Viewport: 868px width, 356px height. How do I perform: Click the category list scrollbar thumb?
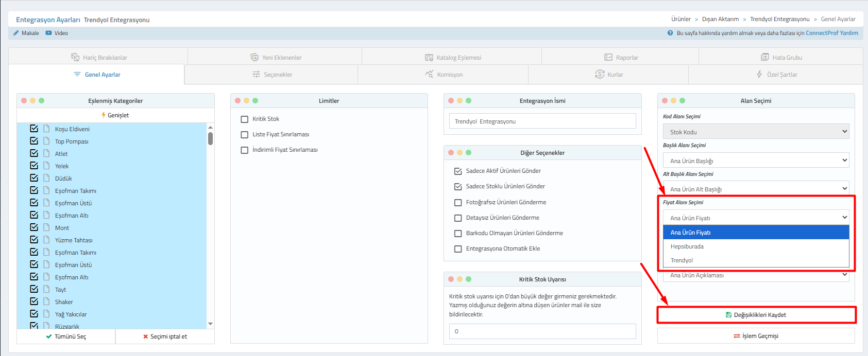210,139
